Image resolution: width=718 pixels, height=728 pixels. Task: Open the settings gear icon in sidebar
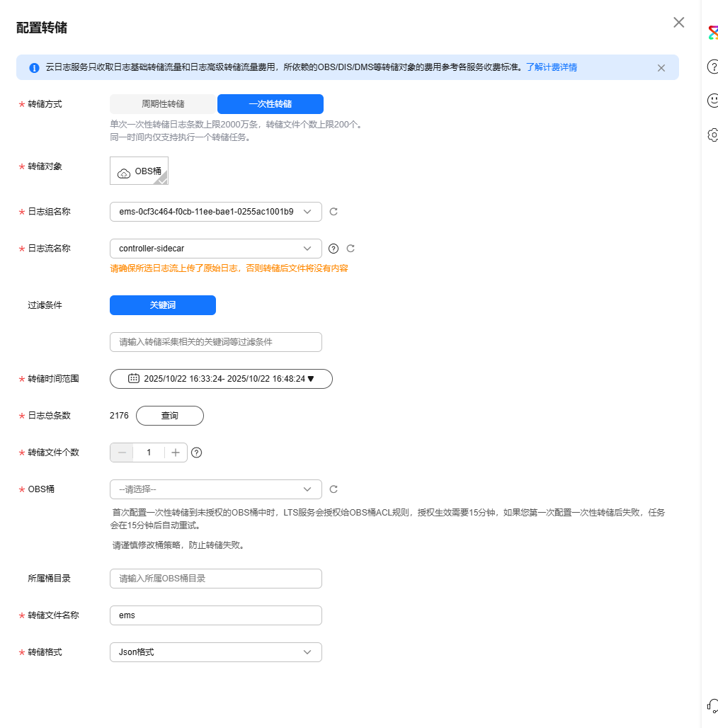[x=713, y=135]
